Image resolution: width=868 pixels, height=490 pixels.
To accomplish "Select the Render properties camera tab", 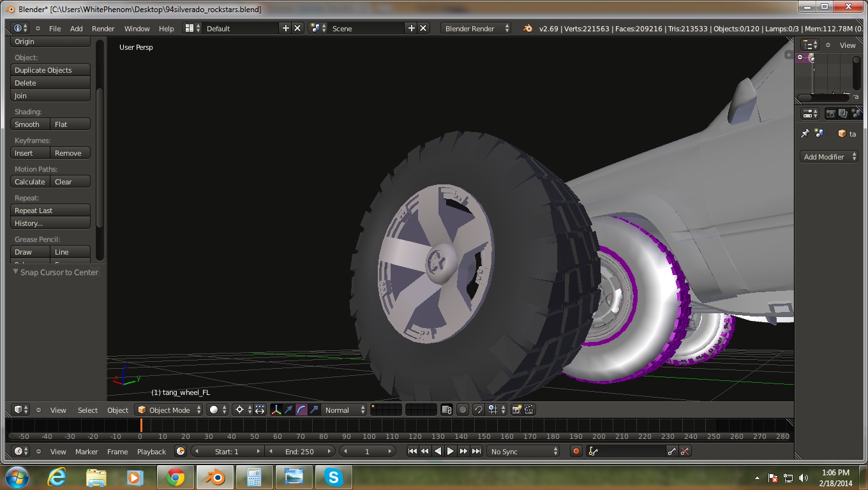I will (830, 114).
